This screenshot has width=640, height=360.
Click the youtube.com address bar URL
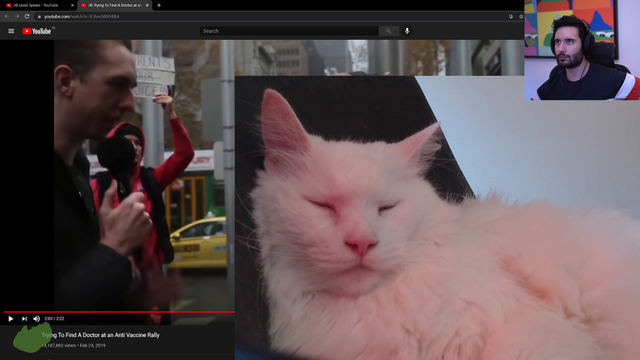point(82,16)
